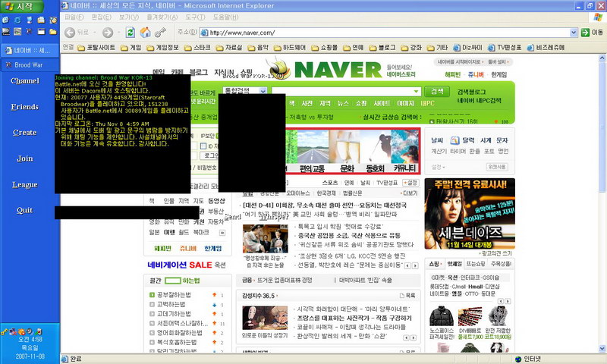Open the 게임정보 favorites folder

click(x=163, y=48)
